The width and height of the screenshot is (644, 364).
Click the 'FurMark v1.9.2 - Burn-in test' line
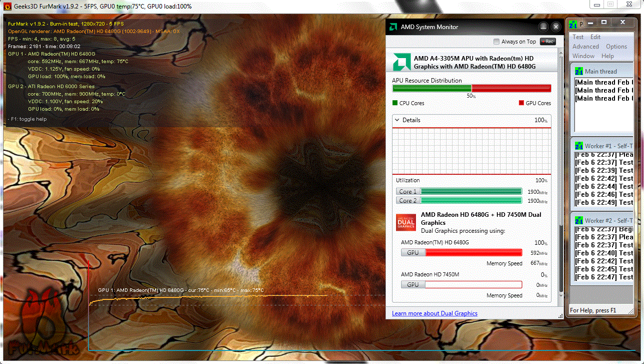tap(66, 24)
